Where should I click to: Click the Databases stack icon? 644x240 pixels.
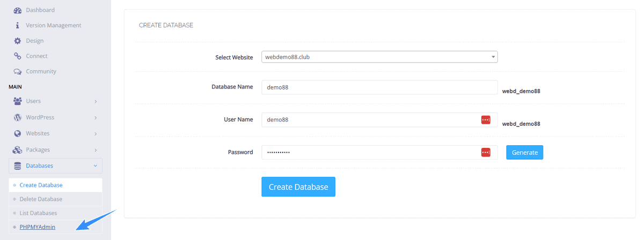click(x=17, y=166)
